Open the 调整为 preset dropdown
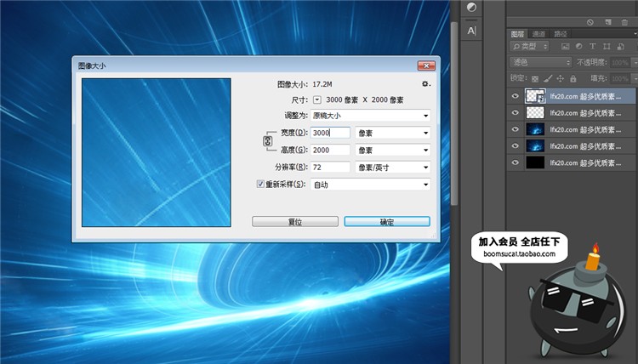The height and width of the screenshot is (364, 638). (x=369, y=116)
